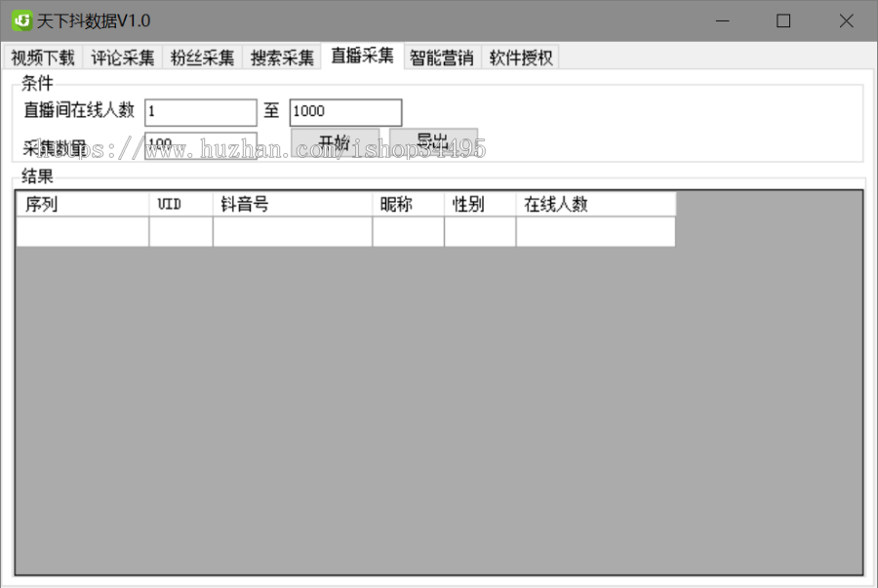
Task: Click the empty first-row cell under 抖音号
Action: [293, 232]
